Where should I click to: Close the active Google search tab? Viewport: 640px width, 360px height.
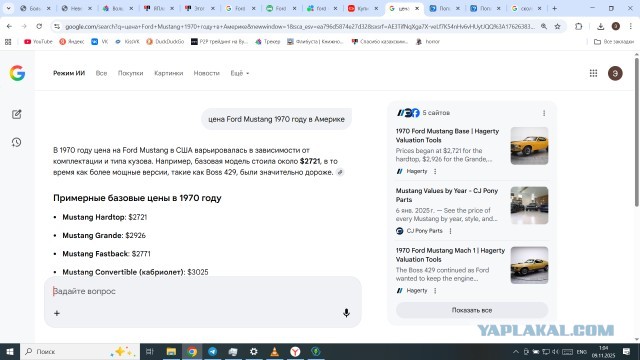pos(417,8)
